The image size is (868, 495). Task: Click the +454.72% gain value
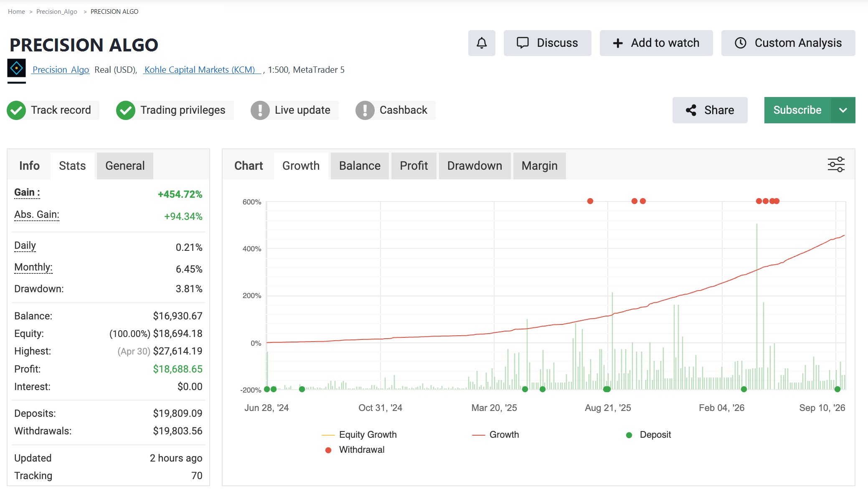tap(180, 194)
